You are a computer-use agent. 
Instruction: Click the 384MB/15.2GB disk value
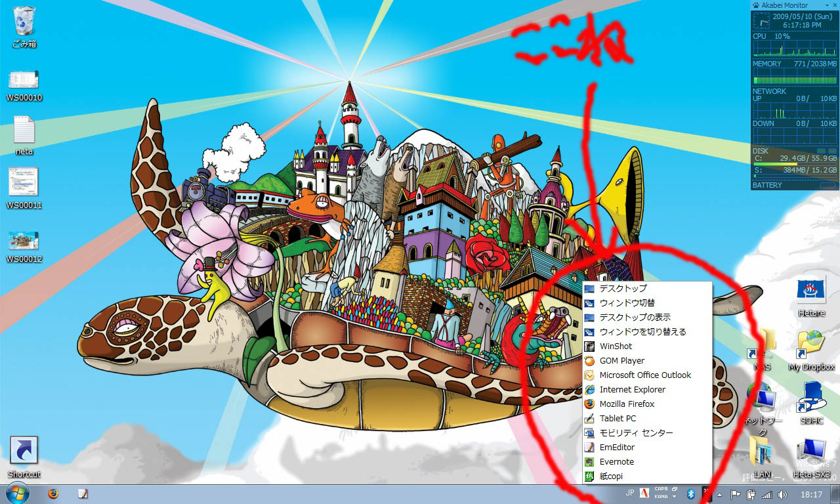(810, 170)
